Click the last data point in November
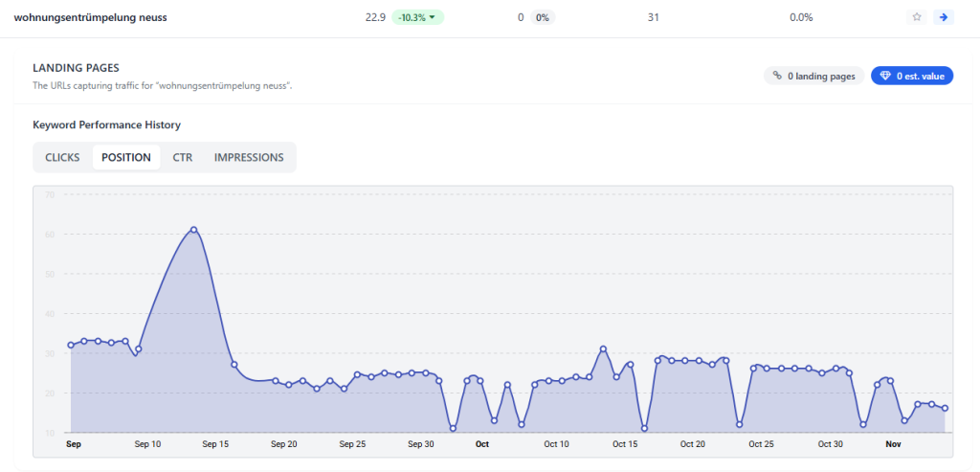Image resolution: width=980 pixels, height=472 pixels. click(945, 408)
